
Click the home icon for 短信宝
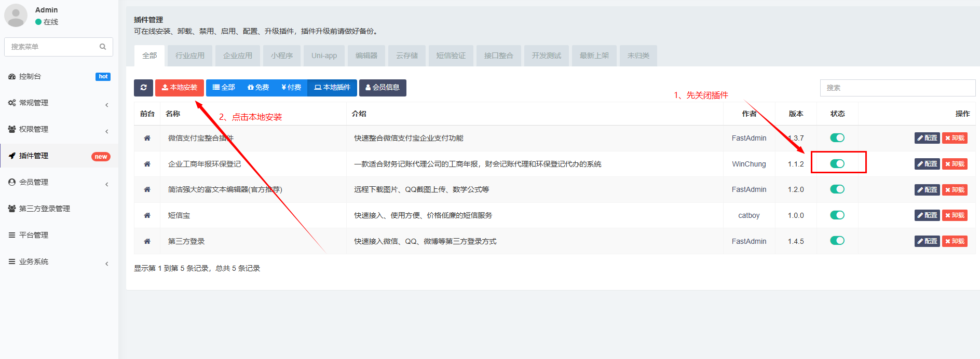click(x=147, y=215)
